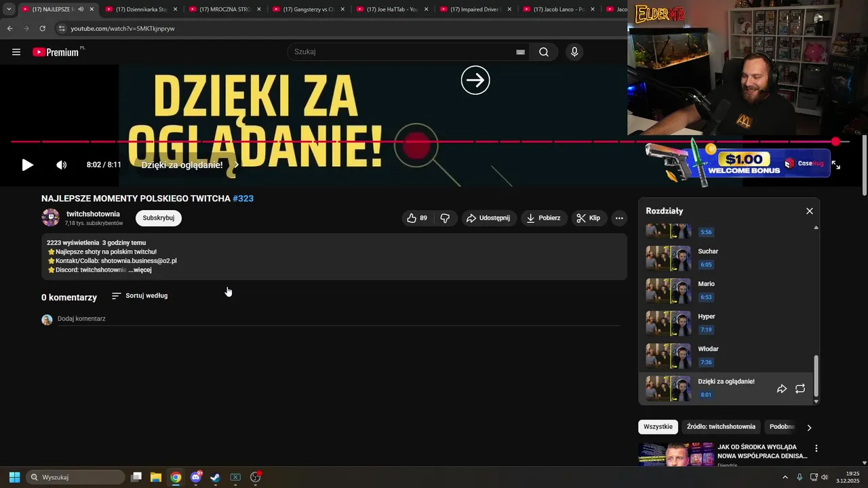Click the chapters list scrollbar down arrow

pos(816,401)
